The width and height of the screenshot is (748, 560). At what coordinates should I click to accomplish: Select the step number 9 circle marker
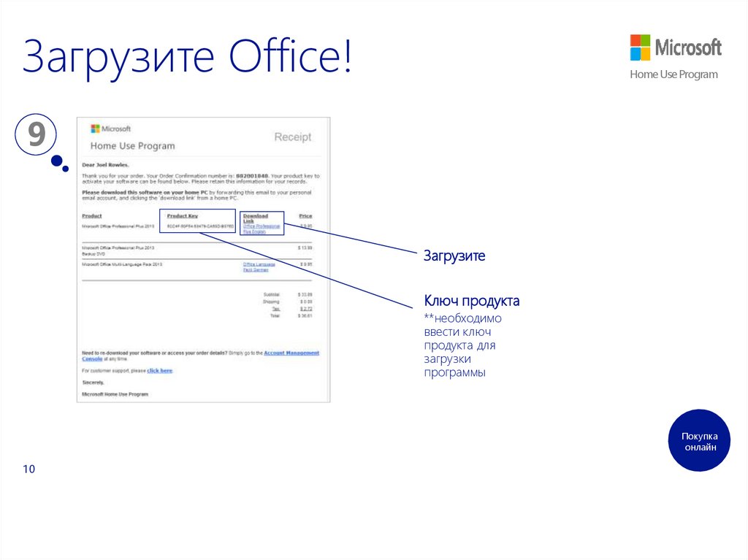coord(34,134)
